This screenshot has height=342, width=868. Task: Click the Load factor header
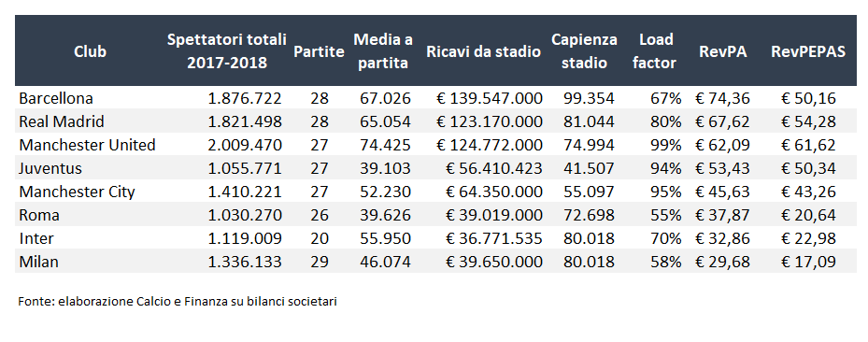pos(657,51)
